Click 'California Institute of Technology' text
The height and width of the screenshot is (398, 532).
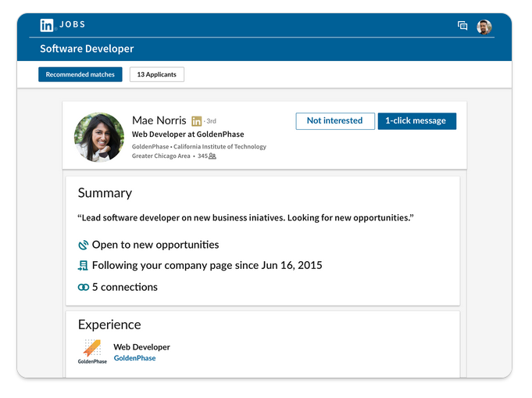[x=220, y=146]
